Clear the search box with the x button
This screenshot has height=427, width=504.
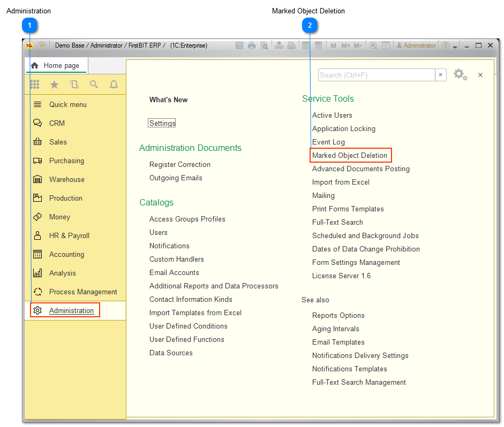pyautogui.click(x=441, y=75)
